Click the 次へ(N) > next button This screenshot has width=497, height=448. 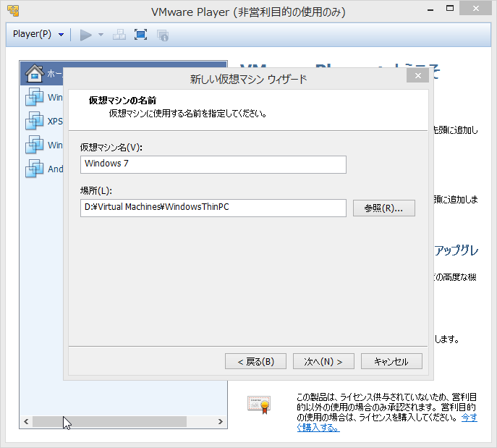click(323, 361)
